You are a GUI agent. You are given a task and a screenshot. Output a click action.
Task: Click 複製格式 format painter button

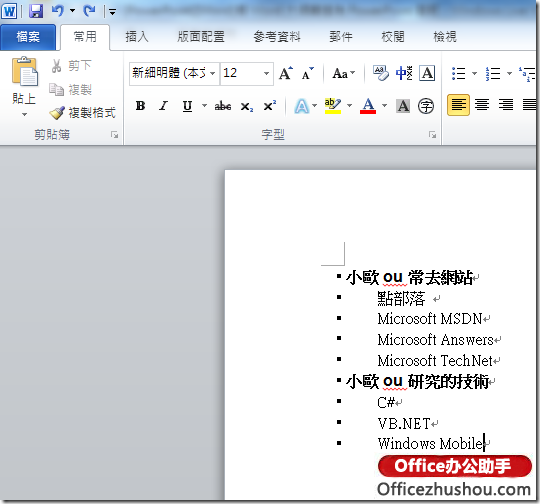point(82,113)
